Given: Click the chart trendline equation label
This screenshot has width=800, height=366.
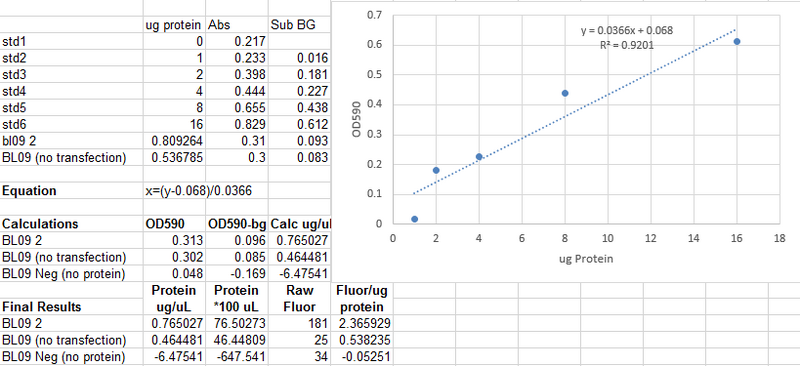Looking at the screenshot, I should point(627,31).
